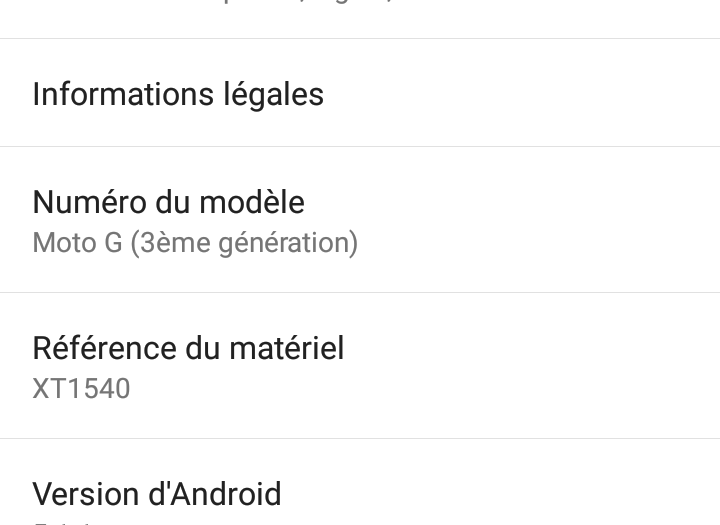The width and height of the screenshot is (720, 525).
Task: Tap the cut-off text at the top
Action: [x=300, y=3]
